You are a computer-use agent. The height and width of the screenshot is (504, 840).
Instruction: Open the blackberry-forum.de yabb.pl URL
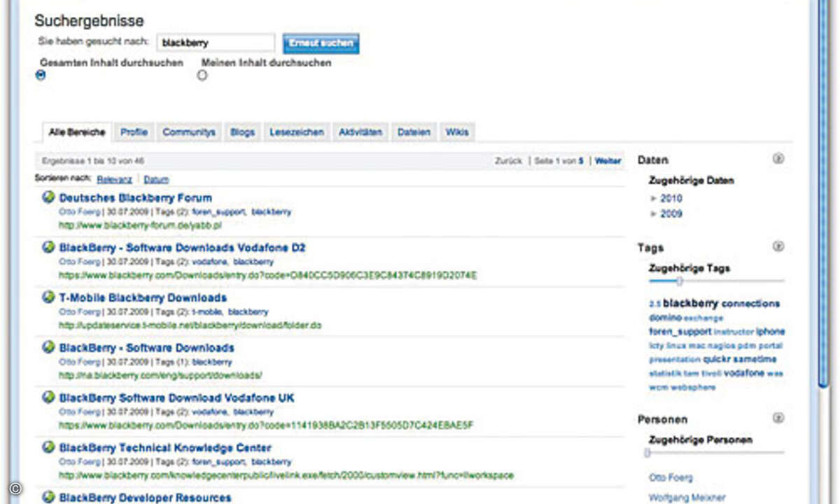point(140,225)
